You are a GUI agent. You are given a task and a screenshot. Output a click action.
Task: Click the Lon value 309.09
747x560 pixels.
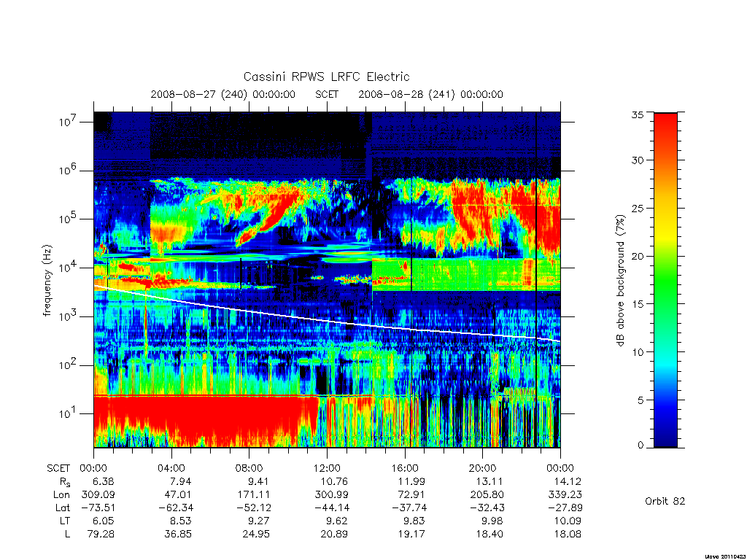pyautogui.click(x=98, y=495)
